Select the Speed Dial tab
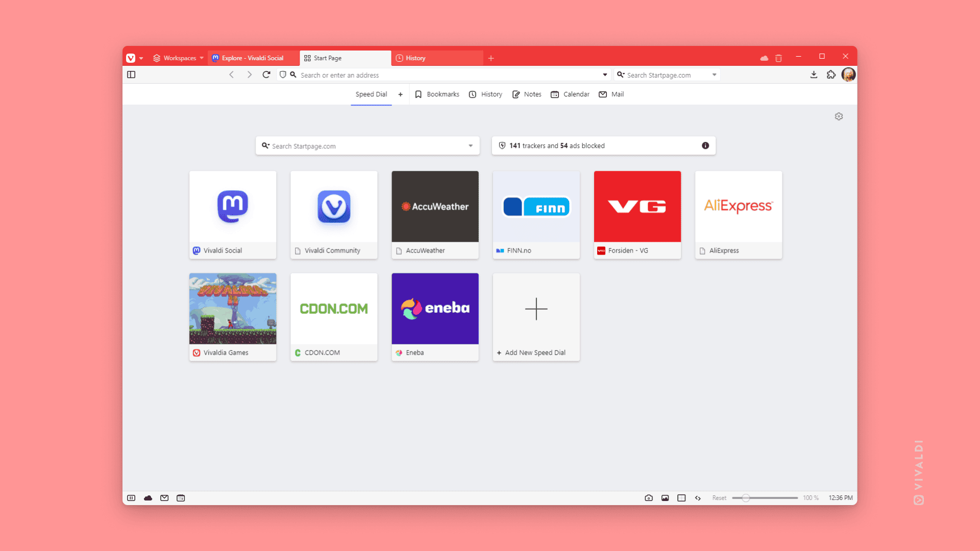 coord(371,94)
